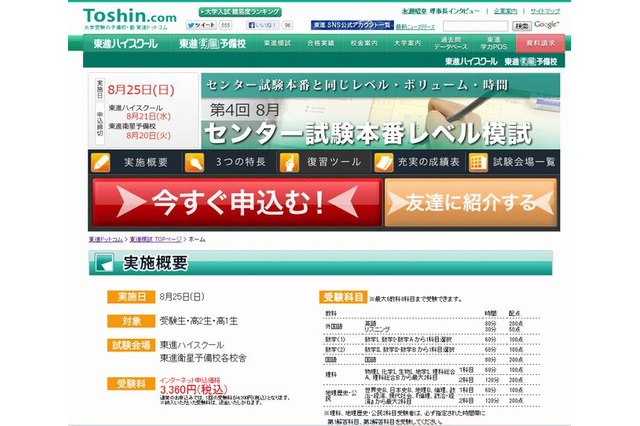Click the Facebook いいね button

(x=263, y=25)
